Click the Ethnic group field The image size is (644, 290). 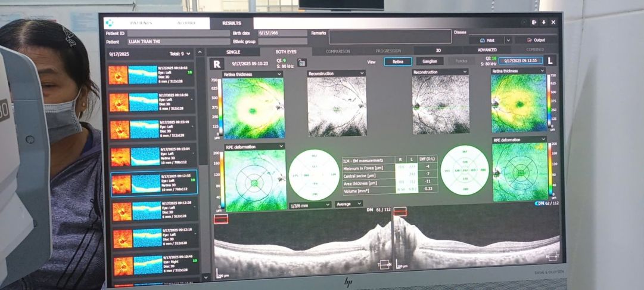pos(282,41)
